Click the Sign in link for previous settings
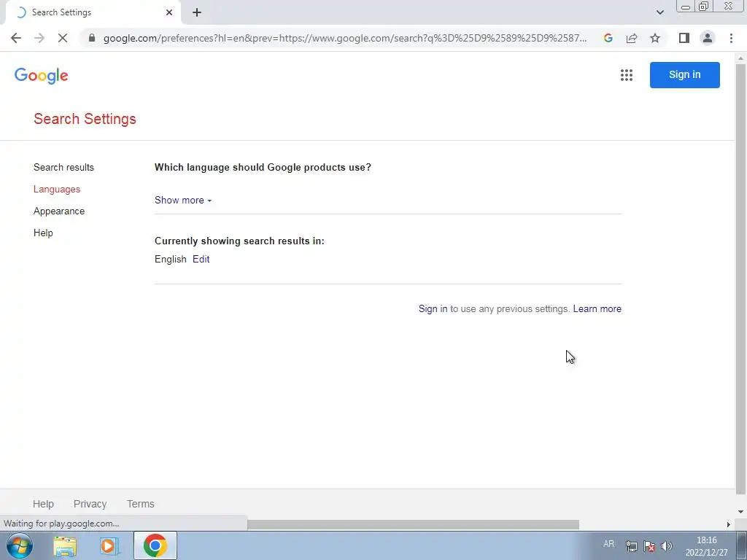 click(433, 308)
